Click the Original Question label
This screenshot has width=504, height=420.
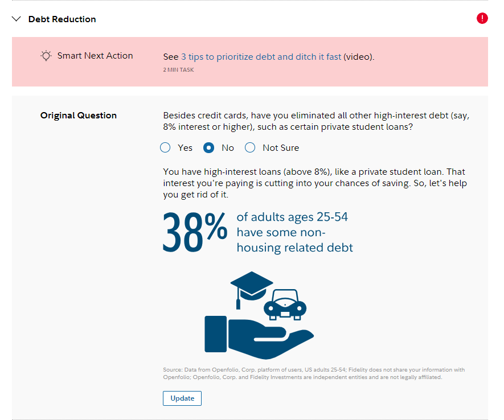(x=78, y=116)
